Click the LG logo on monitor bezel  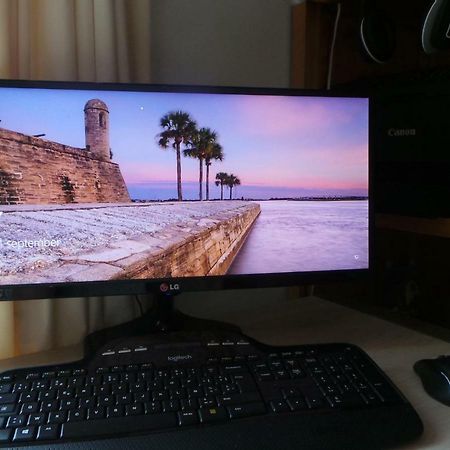click(x=170, y=287)
